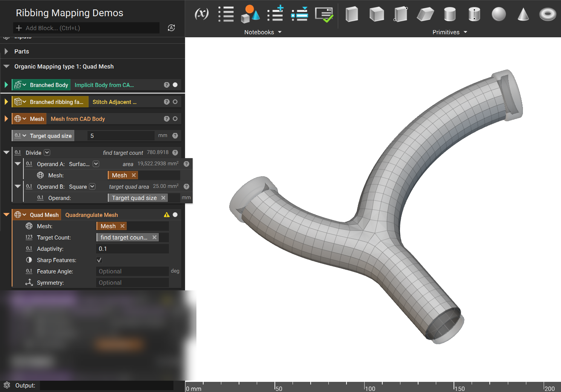Open help for Operand A area
The image size is (561, 392).
coord(186,164)
